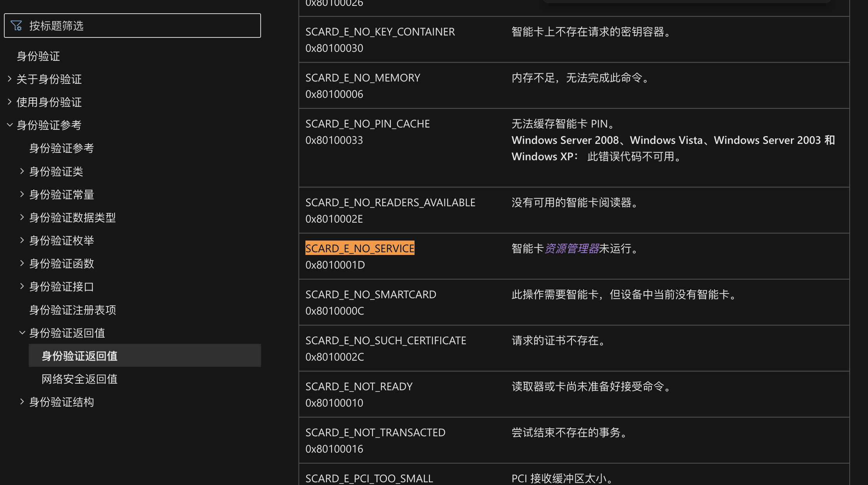Click the filter icon in search box
Image resolution: width=868 pixels, height=485 pixels.
pyautogui.click(x=16, y=26)
